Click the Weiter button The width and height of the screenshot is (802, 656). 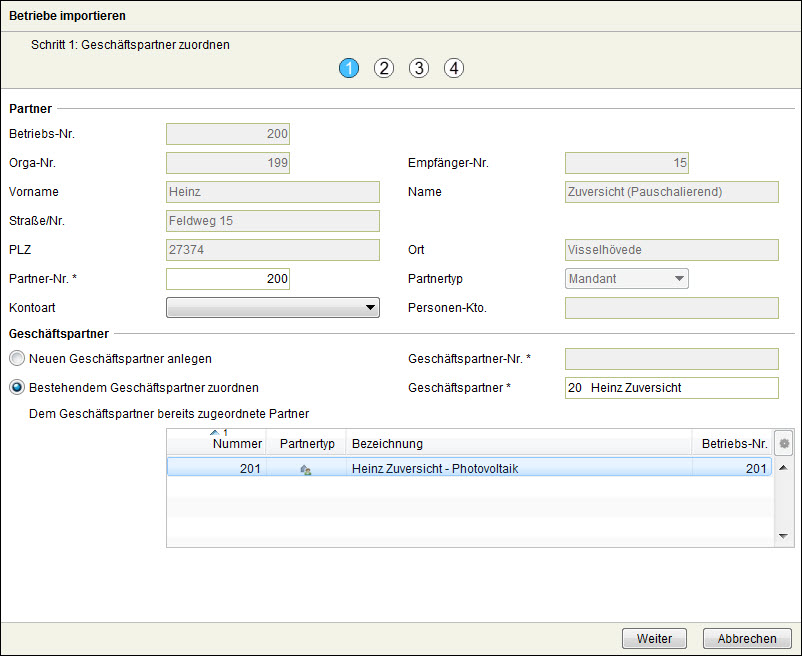click(654, 639)
